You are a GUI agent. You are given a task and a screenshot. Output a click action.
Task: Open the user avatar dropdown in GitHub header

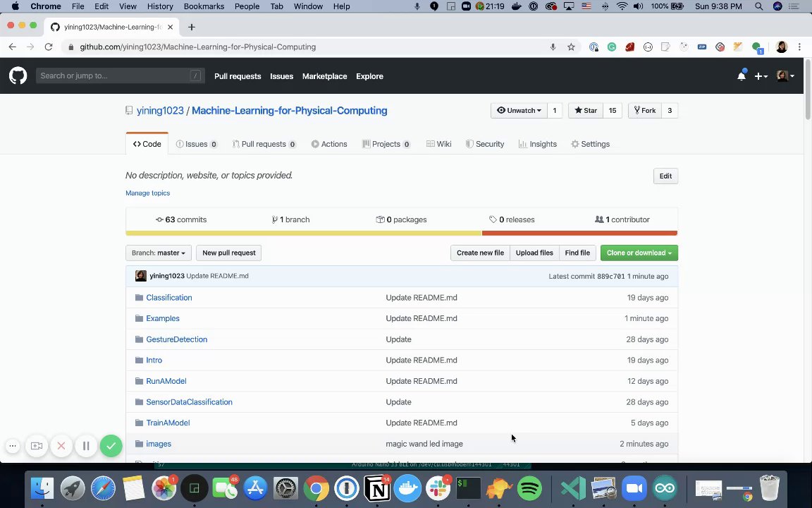click(x=785, y=76)
